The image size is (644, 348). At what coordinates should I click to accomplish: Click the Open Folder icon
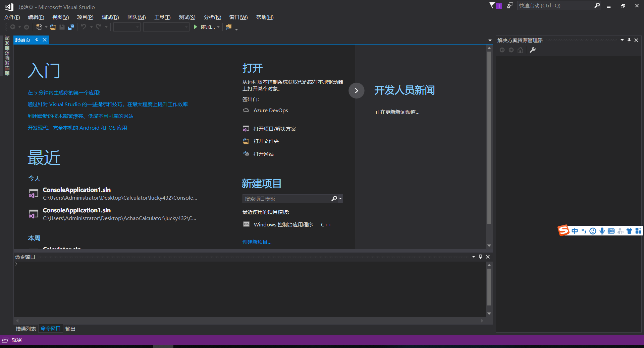[246, 141]
